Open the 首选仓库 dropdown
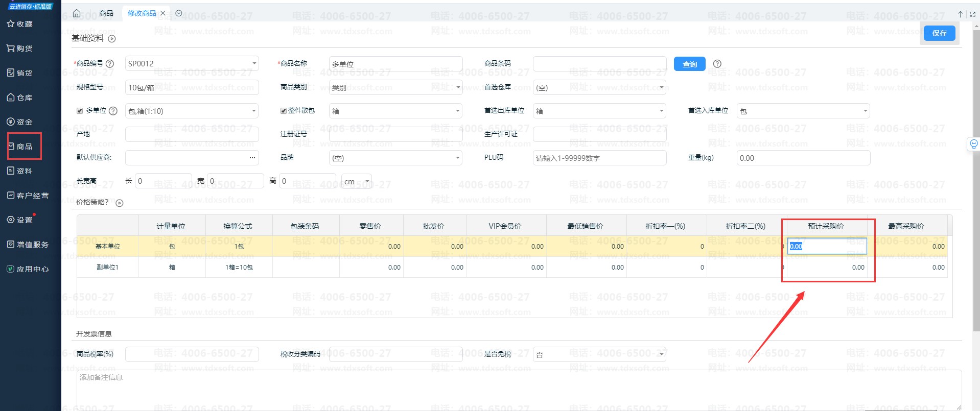980x411 pixels. point(661,87)
